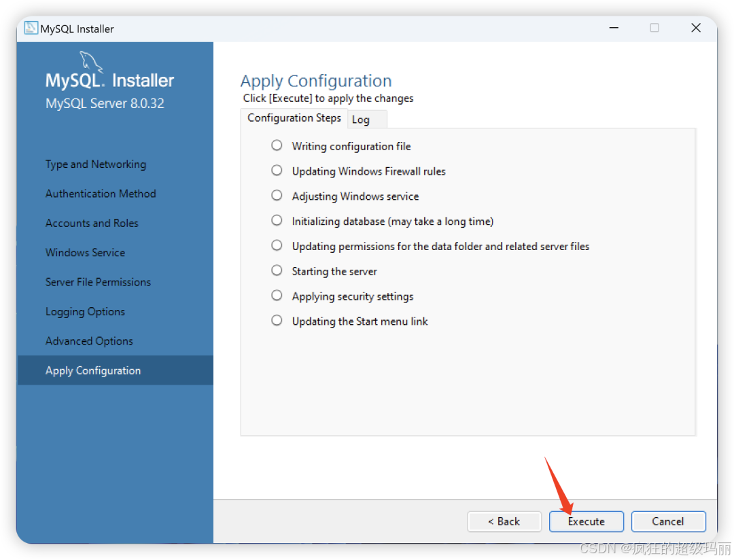Click the 'Starting the server' text

pos(334,272)
